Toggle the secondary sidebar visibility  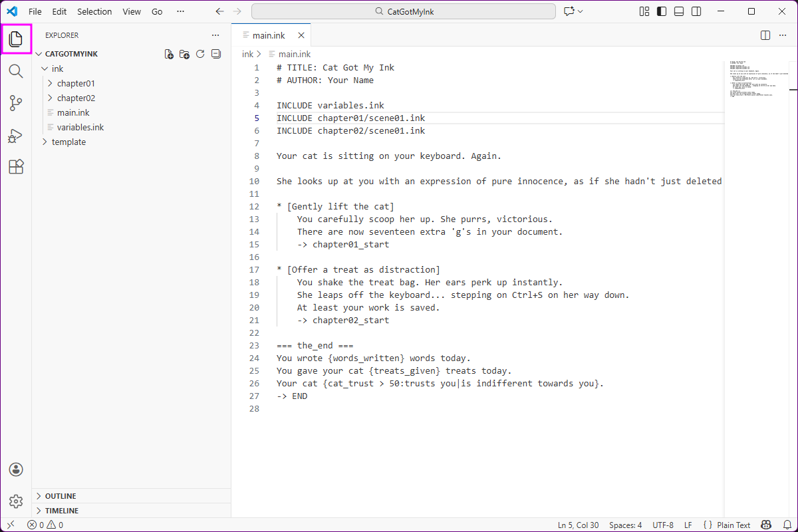pyautogui.click(x=695, y=11)
